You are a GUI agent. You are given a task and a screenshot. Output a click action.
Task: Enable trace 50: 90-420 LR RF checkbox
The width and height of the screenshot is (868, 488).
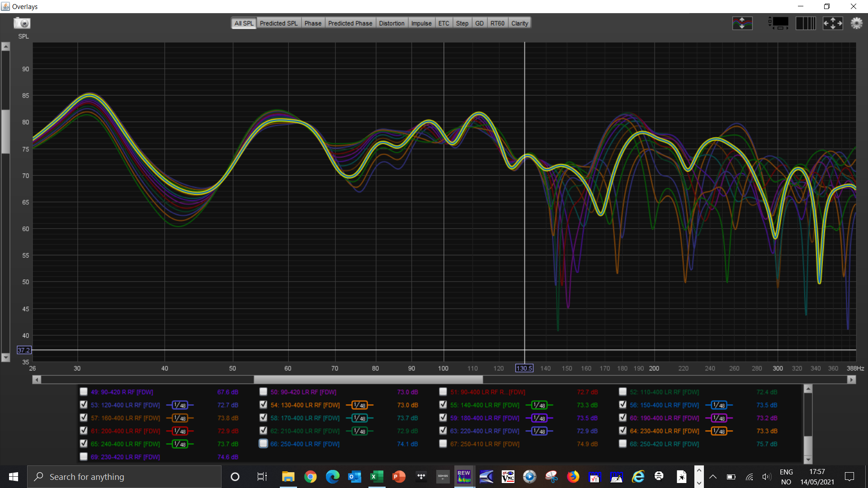pos(263,392)
